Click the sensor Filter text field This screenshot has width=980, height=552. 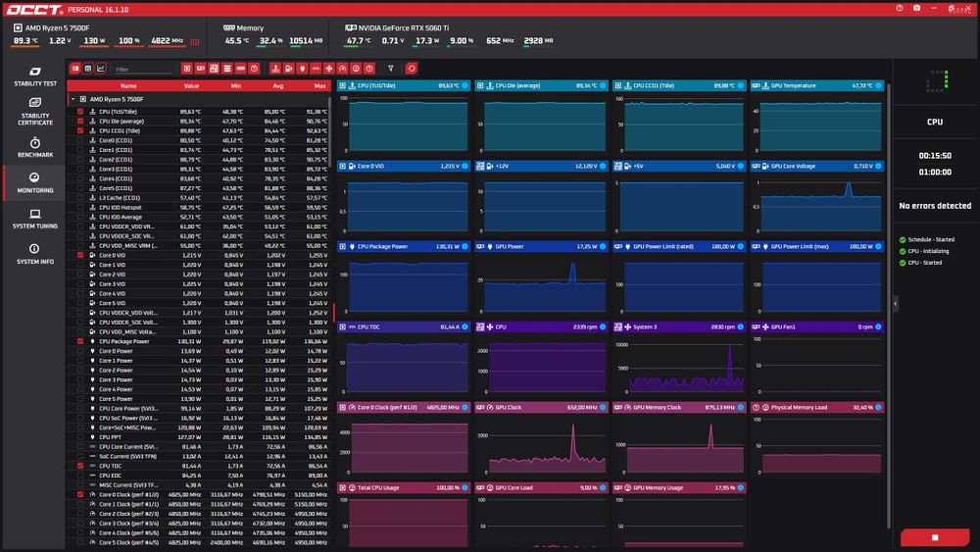pos(143,69)
